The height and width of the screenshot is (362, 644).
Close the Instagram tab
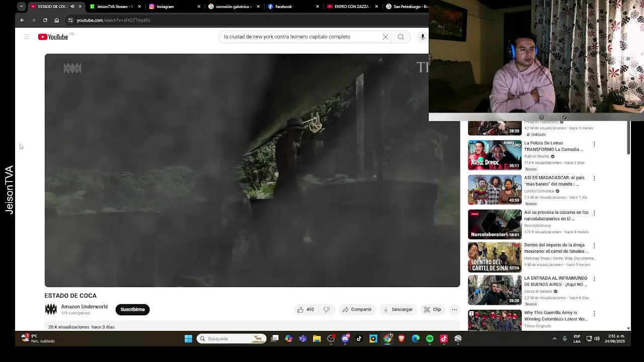point(199,7)
